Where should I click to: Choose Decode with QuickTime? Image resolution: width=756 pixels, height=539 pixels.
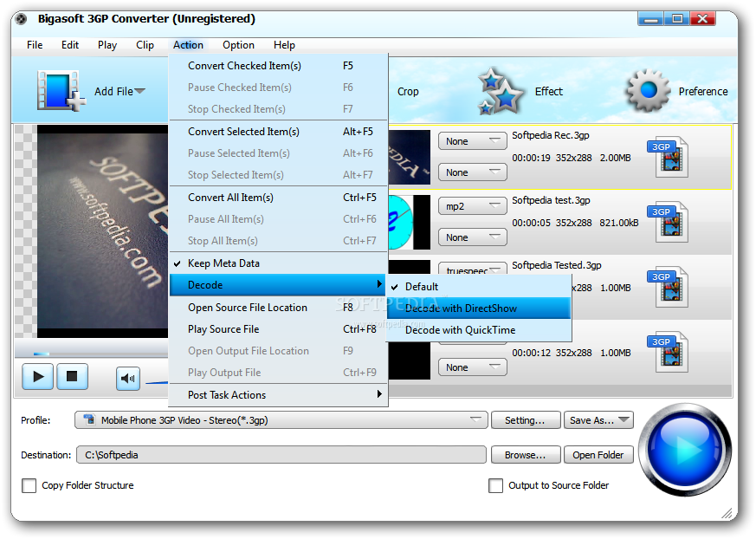coord(479,329)
